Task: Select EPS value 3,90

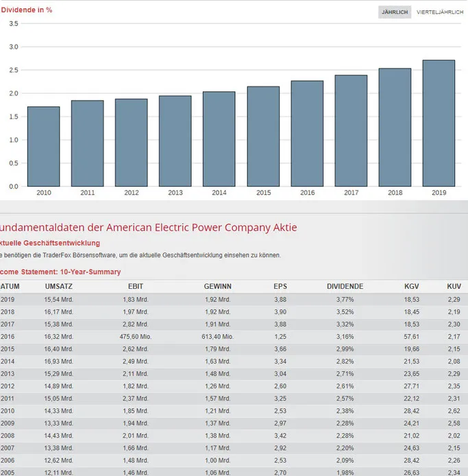Action: (x=280, y=312)
